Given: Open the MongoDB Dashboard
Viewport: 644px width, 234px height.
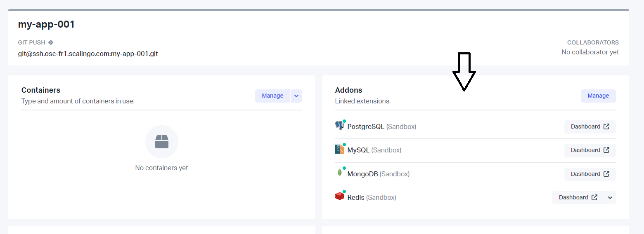Looking at the screenshot, I should pos(590,174).
